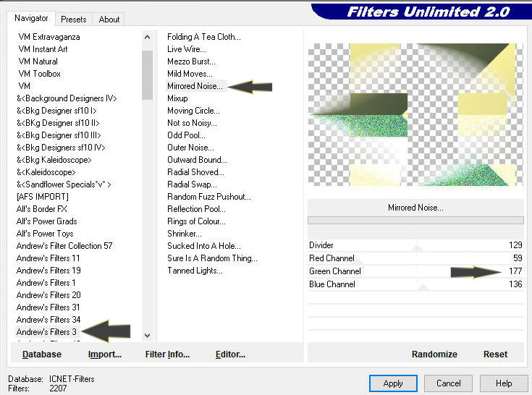The width and height of the screenshot is (532, 395).
Task: Select Andrew's Filters 19 category
Action: click(48, 271)
